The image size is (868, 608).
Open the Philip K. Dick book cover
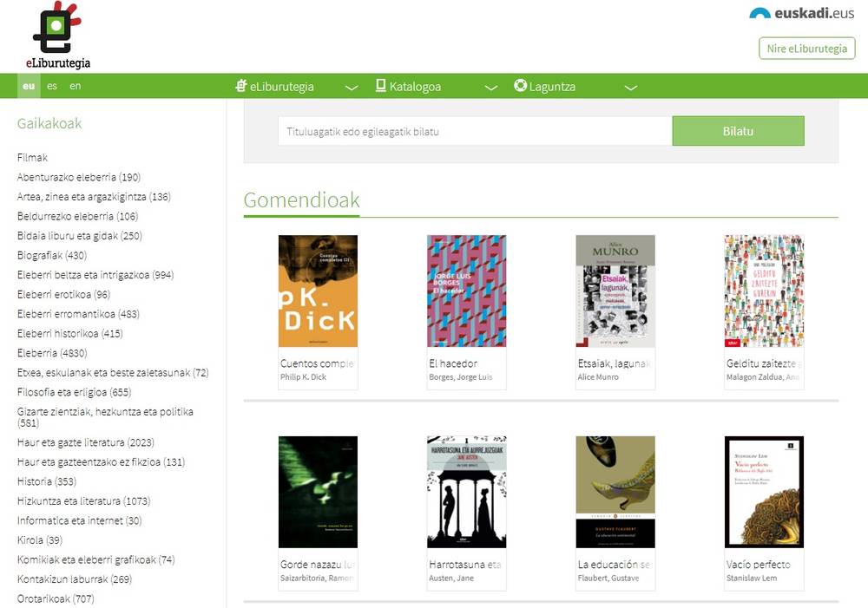[x=318, y=291]
